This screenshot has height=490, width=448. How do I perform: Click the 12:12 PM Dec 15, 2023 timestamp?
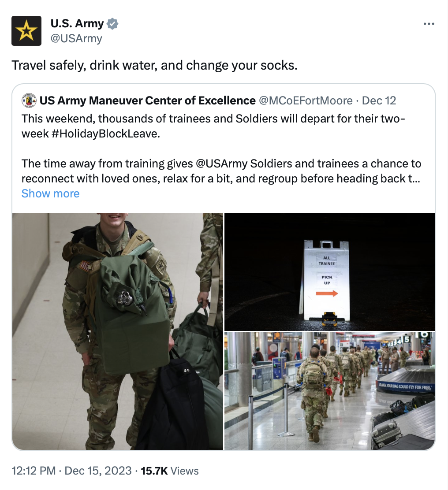point(71,471)
